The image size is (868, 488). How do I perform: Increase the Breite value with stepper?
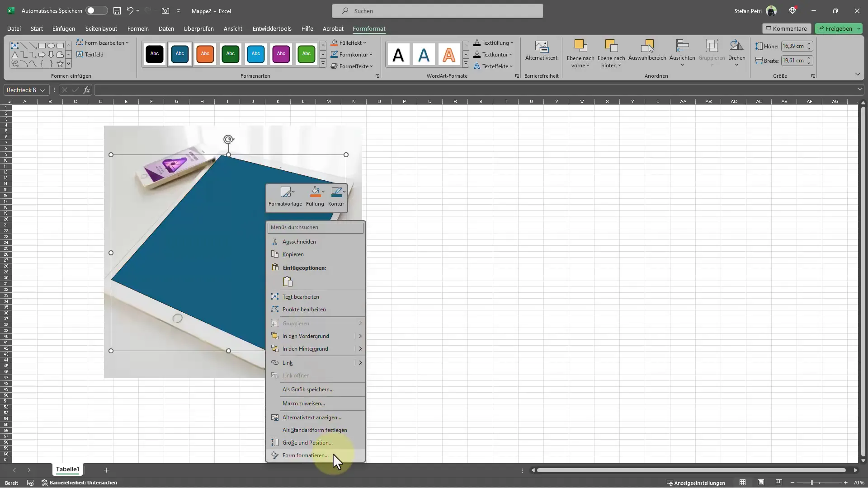click(x=809, y=58)
